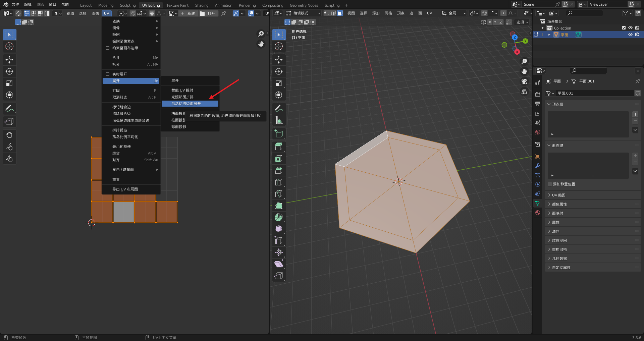Toggle Collection exclude checkbox in outliner
The image size is (644, 341).
tap(624, 28)
